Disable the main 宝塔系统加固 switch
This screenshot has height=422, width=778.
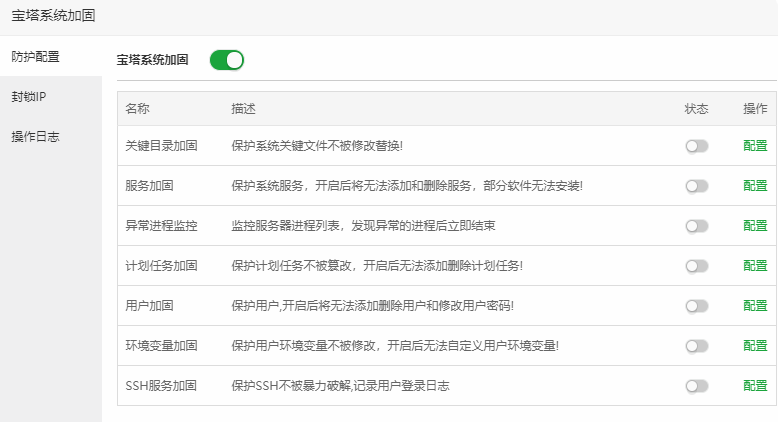click(x=227, y=60)
